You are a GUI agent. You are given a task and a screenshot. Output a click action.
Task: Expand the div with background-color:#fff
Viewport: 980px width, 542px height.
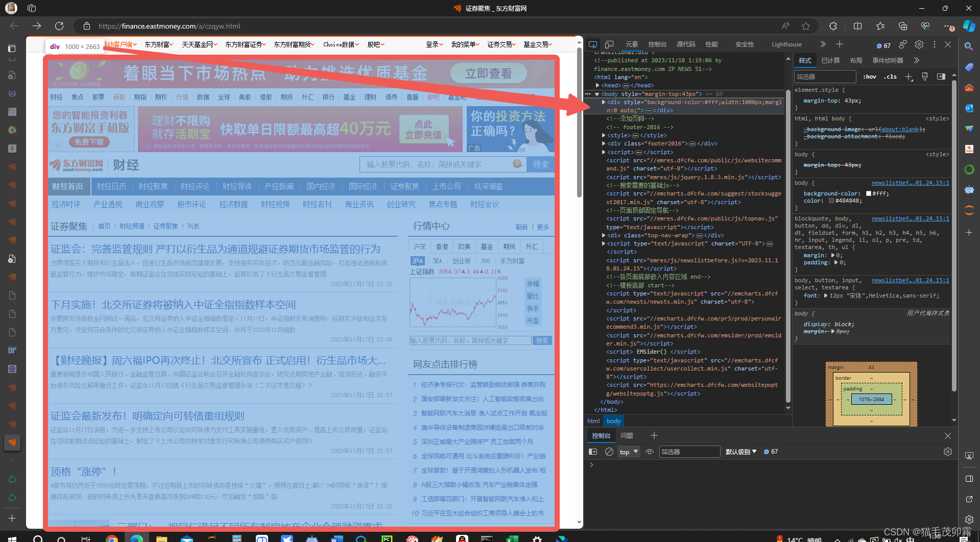coord(604,102)
